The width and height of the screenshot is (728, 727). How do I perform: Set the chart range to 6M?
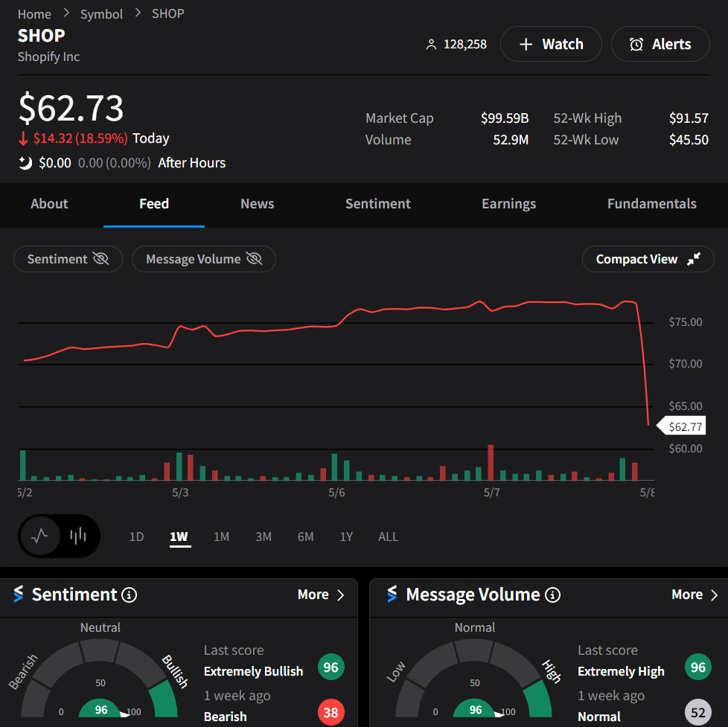(305, 537)
